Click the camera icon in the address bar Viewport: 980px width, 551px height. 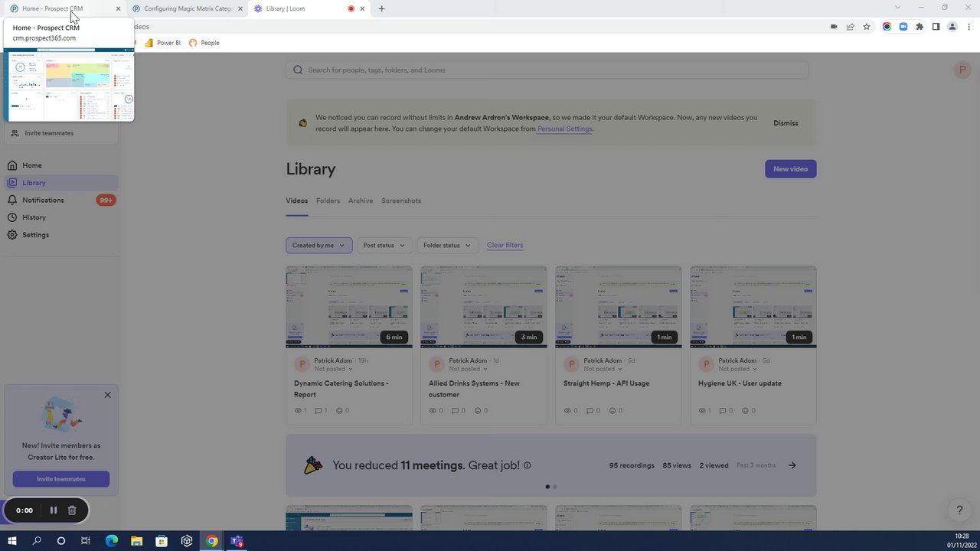[834, 27]
